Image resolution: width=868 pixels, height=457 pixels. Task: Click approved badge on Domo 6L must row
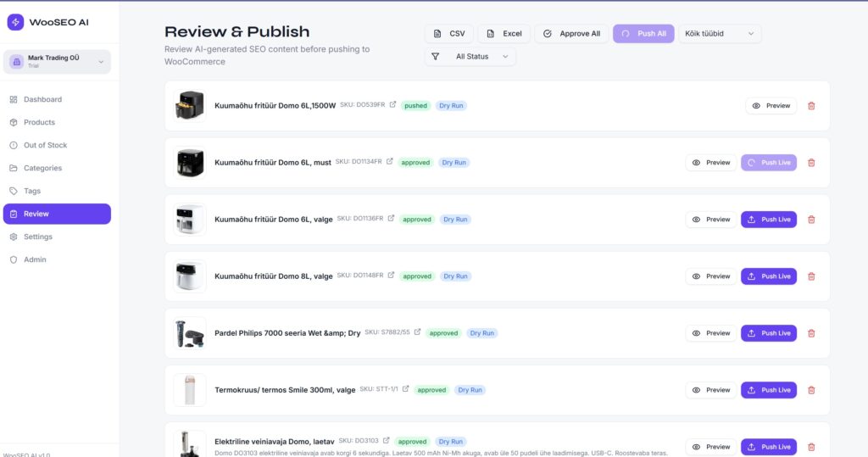click(415, 163)
